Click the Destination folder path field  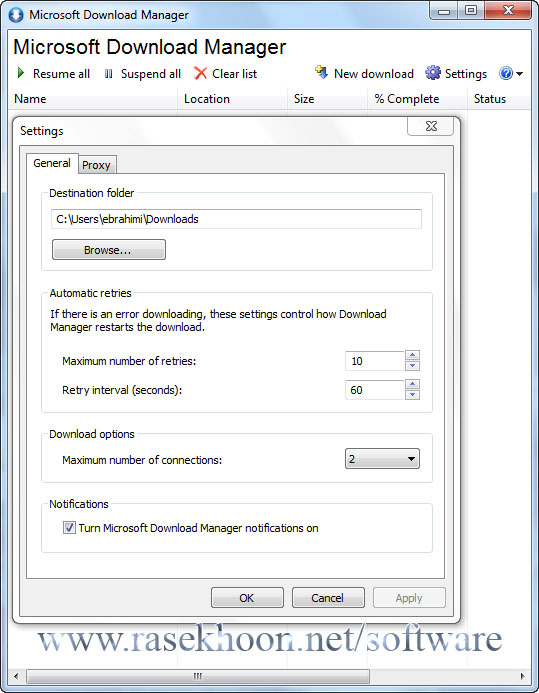236,219
